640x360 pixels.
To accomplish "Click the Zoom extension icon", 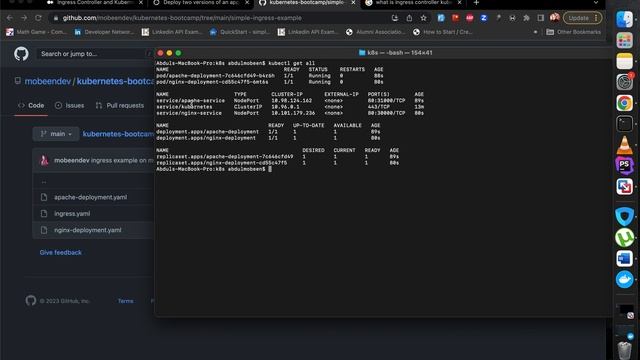I will tap(484, 18).
